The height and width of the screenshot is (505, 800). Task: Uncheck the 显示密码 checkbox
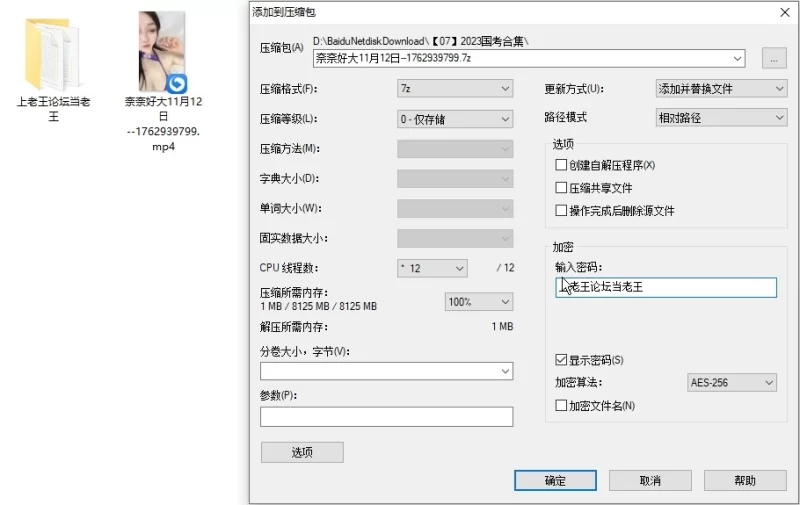561,360
